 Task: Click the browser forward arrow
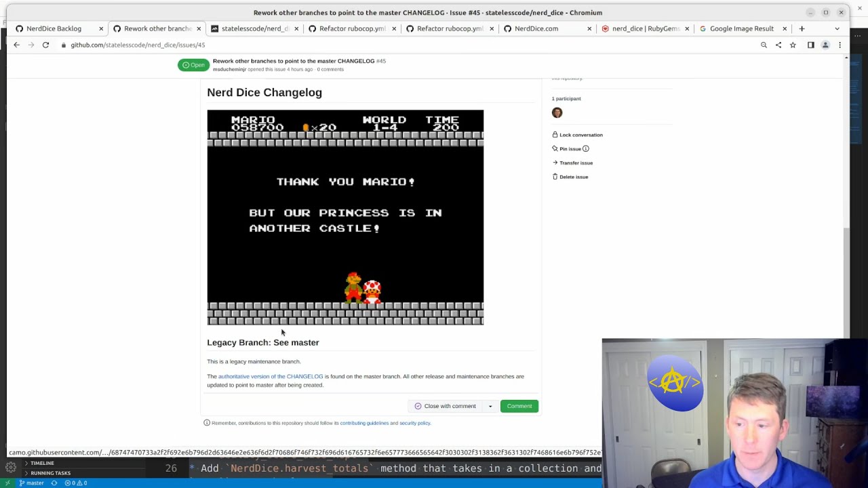[x=31, y=45]
